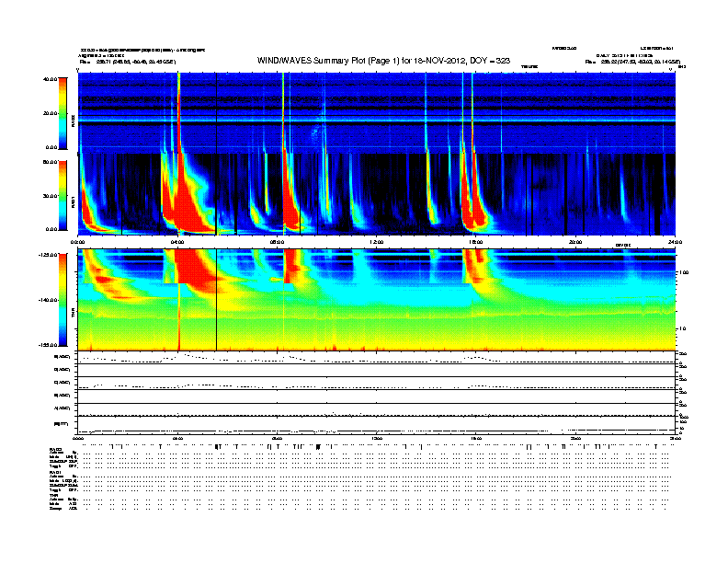
Task: Click the RAD1 header in bottom status table
Action: [x=55, y=473]
